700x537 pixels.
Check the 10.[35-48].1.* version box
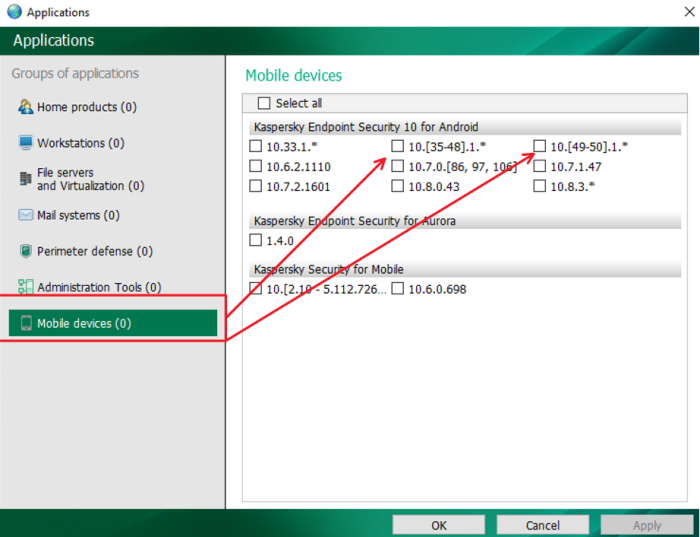coord(397,146)
